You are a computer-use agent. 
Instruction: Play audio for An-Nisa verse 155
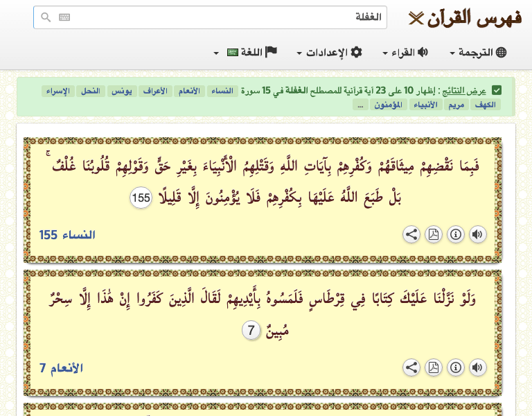pyautogui.click(x=477, y=234)
